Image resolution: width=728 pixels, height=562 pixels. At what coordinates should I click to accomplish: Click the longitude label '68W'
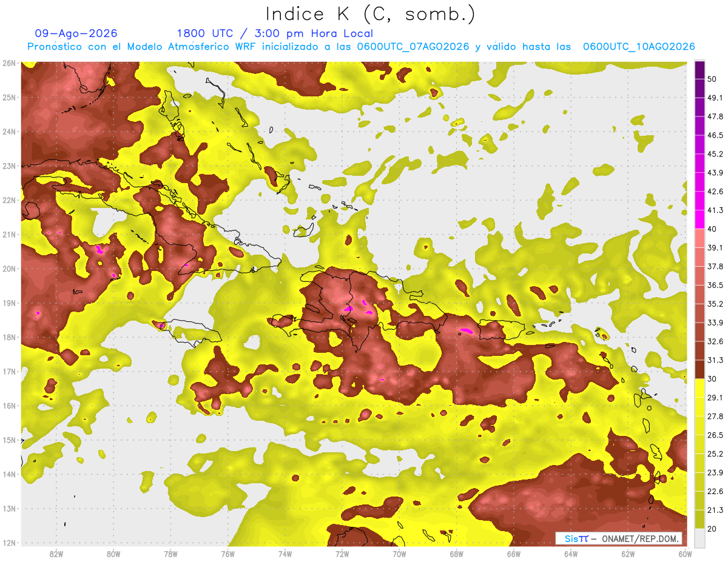pos(457,554)
